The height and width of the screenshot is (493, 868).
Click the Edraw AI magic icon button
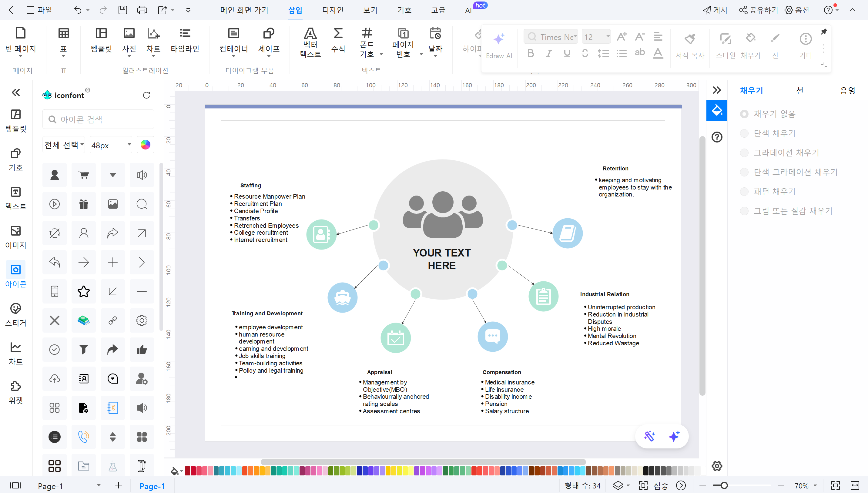point(674,436)
